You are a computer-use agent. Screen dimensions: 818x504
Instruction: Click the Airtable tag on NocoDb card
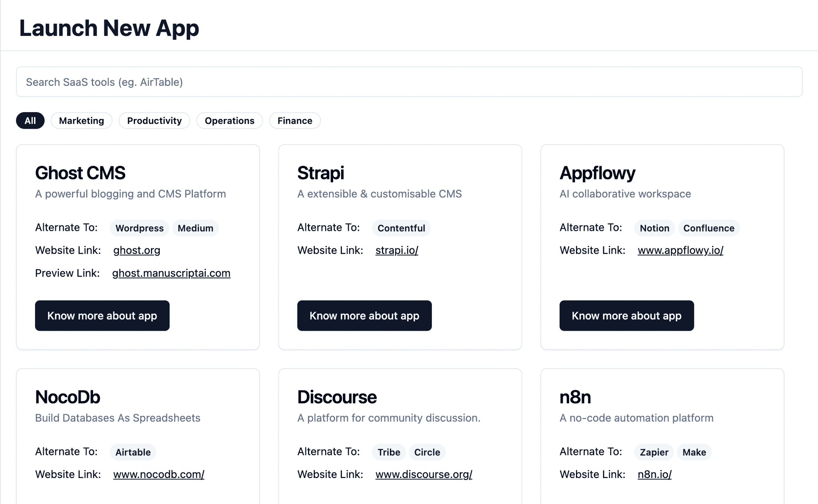click(x=133, y=452)
